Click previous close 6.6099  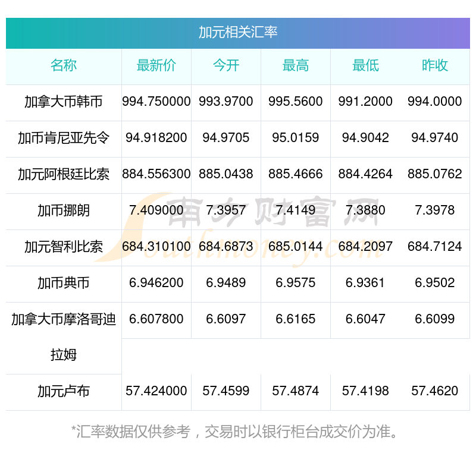[435, 319]
